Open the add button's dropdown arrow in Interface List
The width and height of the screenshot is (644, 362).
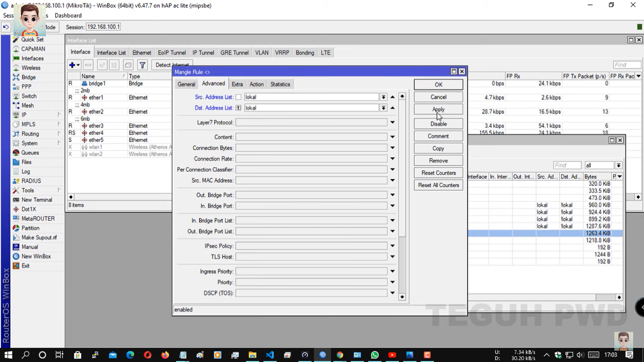pos(78,65)
